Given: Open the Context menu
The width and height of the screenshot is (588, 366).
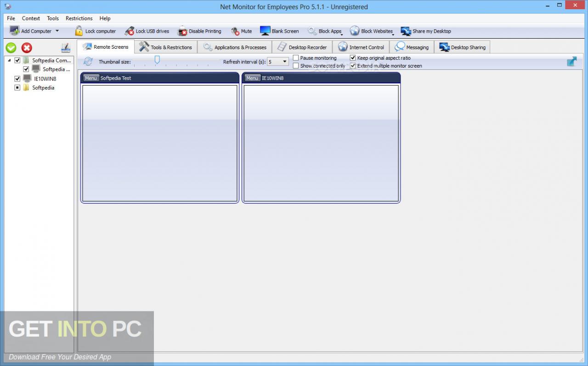Looking at the screenshot, I should (x=31, y=18).
